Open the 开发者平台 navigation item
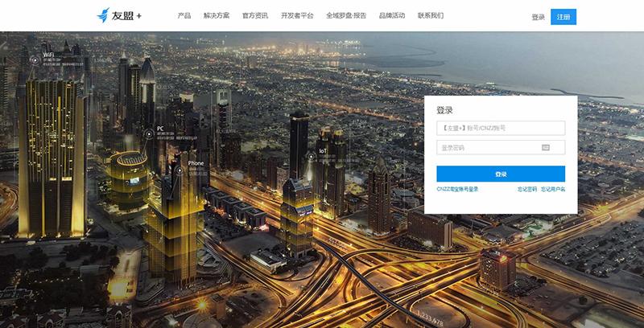Viewport: 644px width, 328px height. point(297,16)
